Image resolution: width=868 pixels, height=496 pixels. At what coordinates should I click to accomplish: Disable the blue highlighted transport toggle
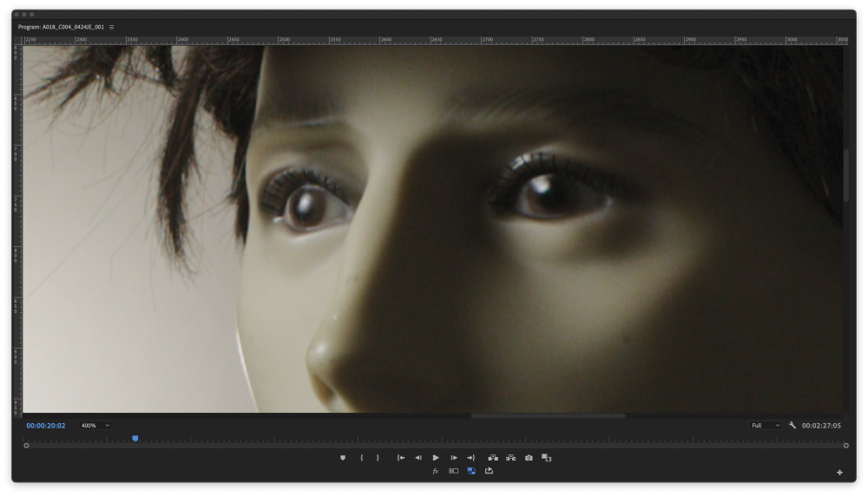point(471,472)
